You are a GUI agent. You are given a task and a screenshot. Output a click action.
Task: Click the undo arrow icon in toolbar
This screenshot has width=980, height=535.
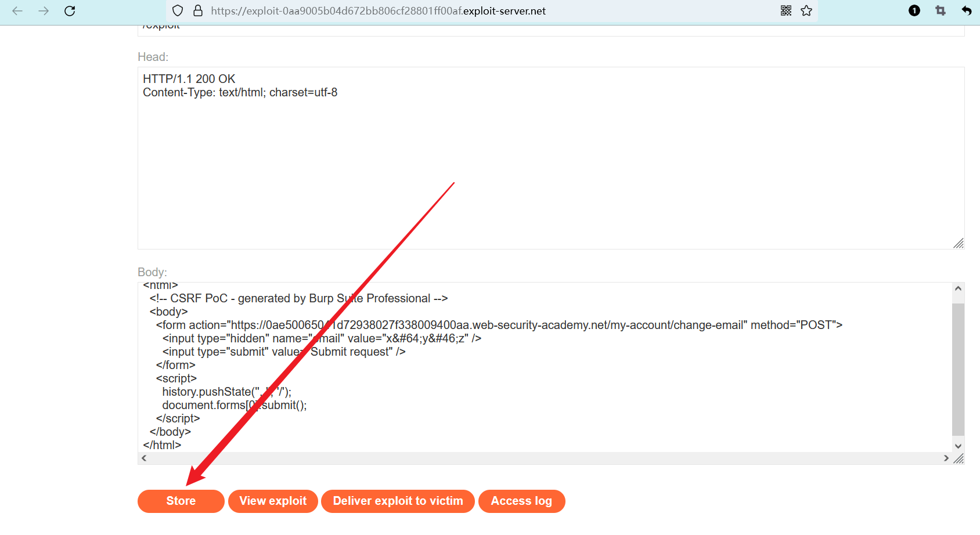[967, 10]
